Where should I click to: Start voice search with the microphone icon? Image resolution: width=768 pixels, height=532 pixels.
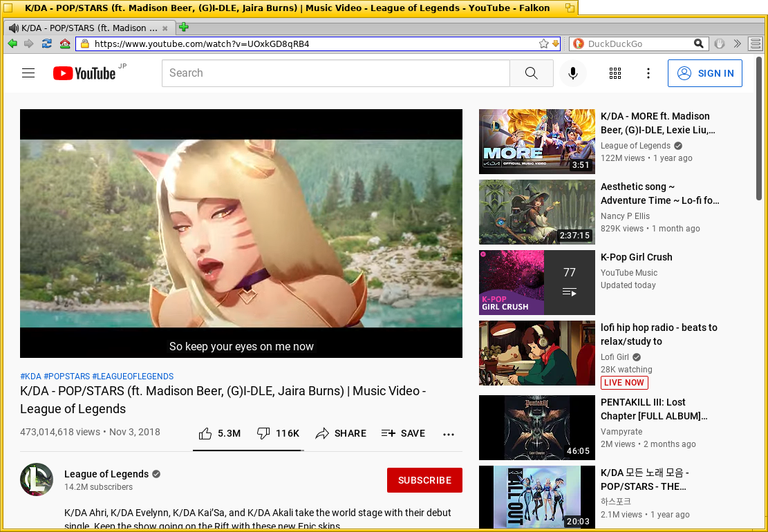tap(572, 73)
